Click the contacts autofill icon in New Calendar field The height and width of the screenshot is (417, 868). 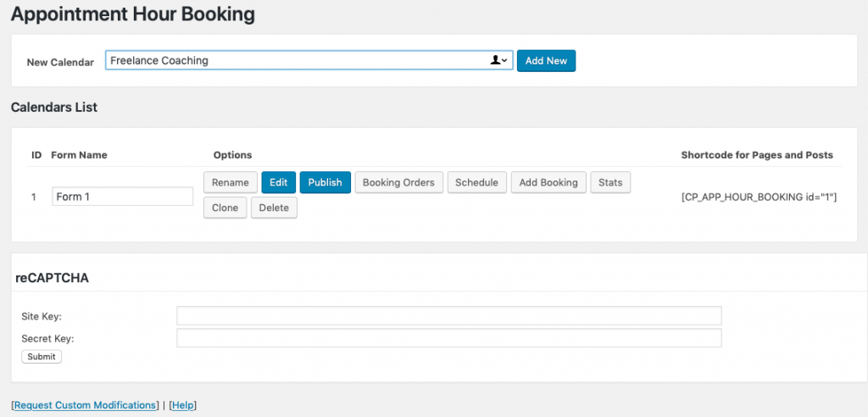click(x=499, y=61)
